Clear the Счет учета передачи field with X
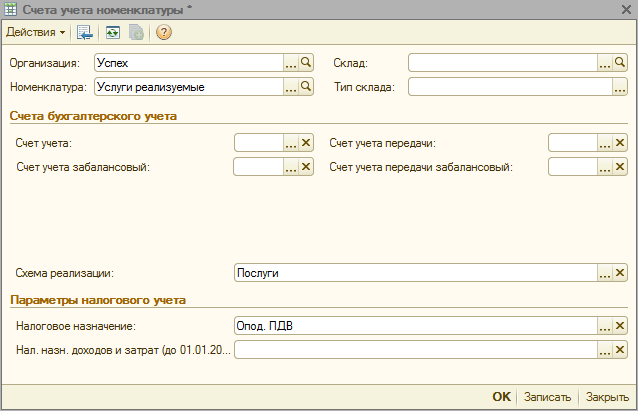The image size is (638, 411). (620, 143)
